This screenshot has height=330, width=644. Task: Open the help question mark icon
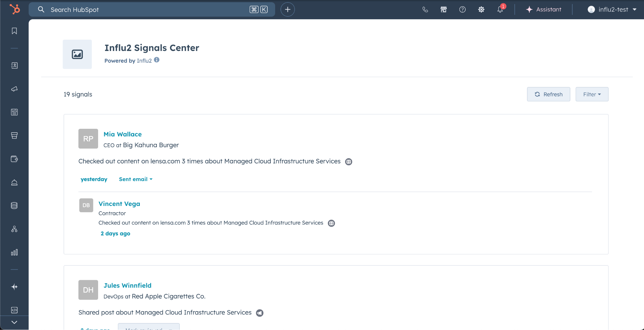pyautogui.click(x=462, y=9)
